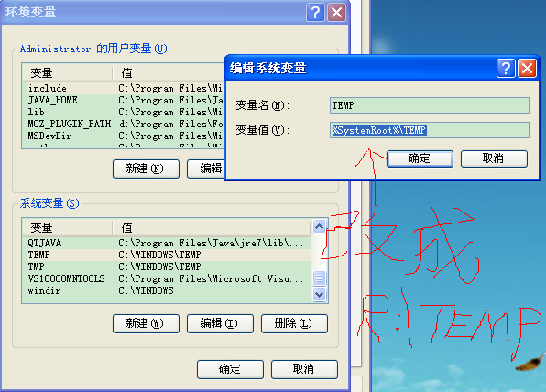Select the JAVA_HOME user variable row
Viewport: 546px width, 392px height.
[125, 100]
